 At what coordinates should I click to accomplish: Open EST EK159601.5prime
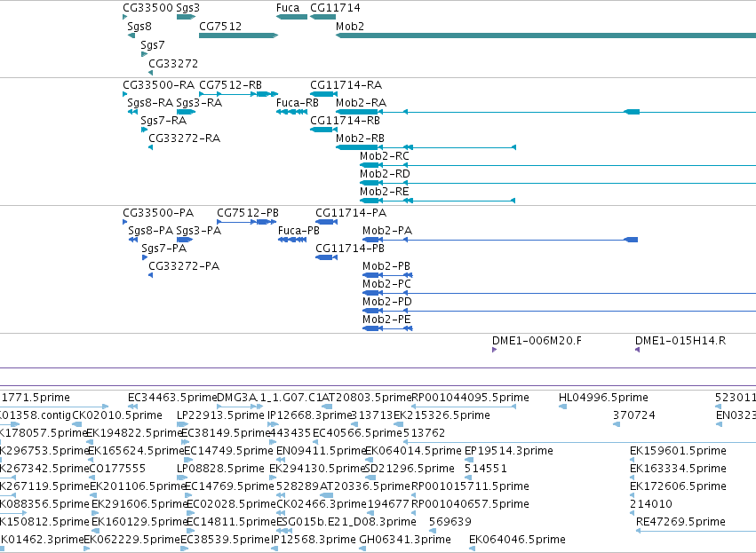point(678,452)
